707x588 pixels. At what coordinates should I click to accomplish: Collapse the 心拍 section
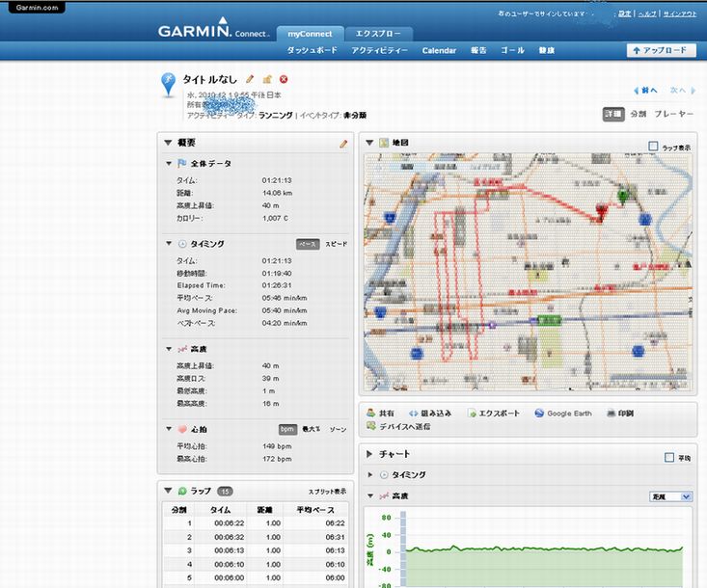[169, 429]
